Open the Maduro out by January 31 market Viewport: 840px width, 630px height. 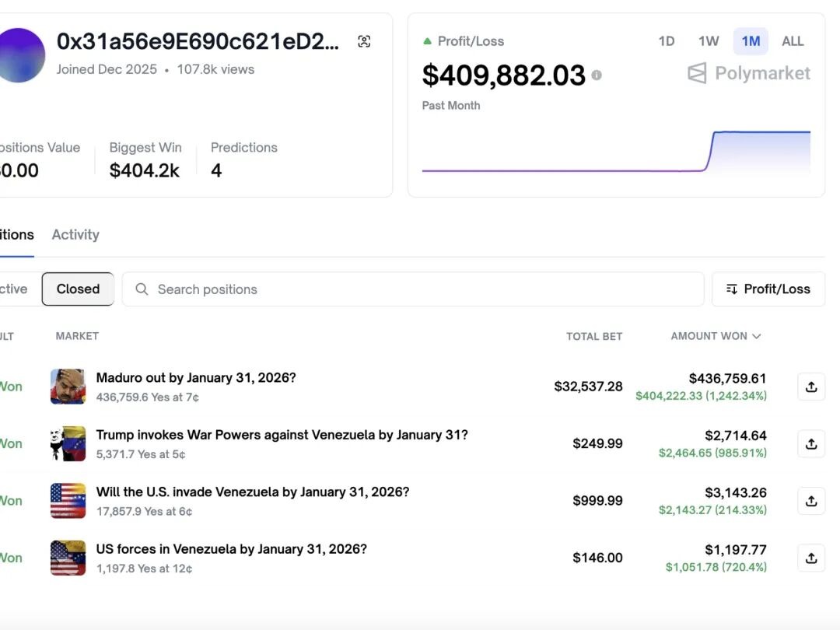196,378
